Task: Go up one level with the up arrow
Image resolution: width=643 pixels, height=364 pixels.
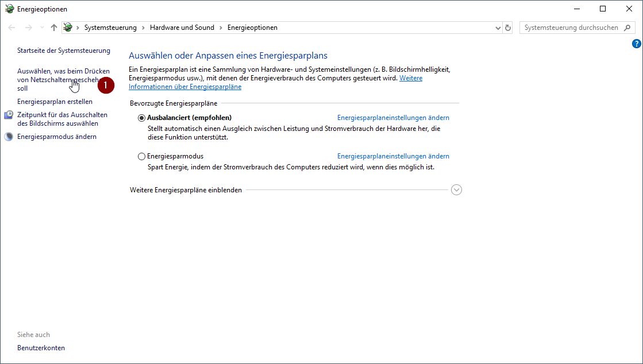Action: pyautogui.click(x=53, y=28)
